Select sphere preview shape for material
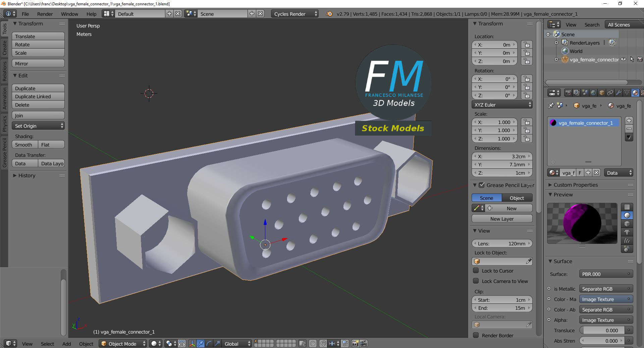 627,216
